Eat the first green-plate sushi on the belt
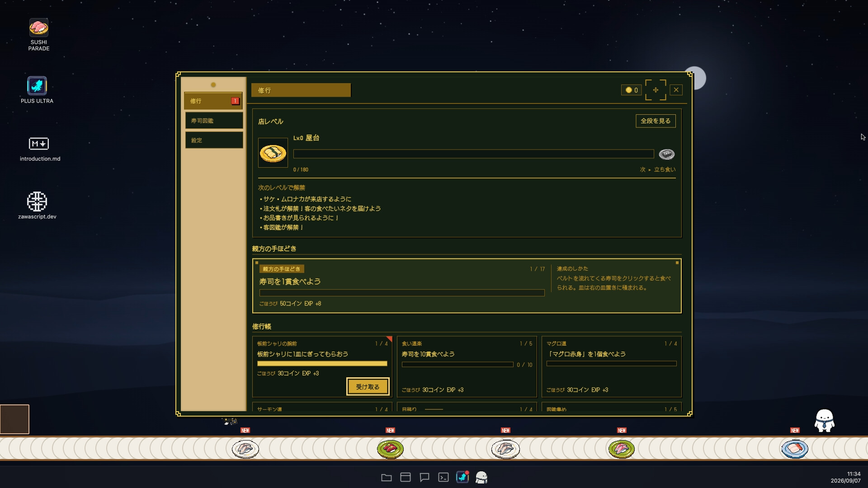The image size is (868, 488). (390, 449)
